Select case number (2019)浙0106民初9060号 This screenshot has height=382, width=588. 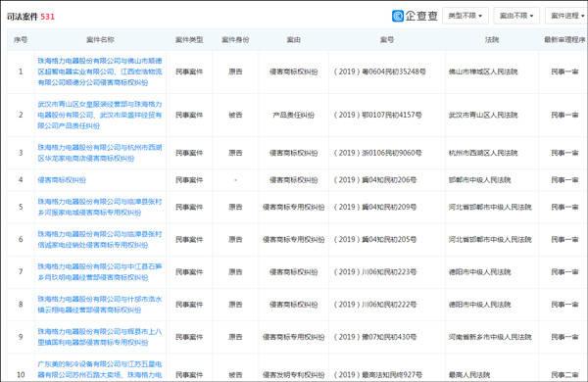(377, 153)
